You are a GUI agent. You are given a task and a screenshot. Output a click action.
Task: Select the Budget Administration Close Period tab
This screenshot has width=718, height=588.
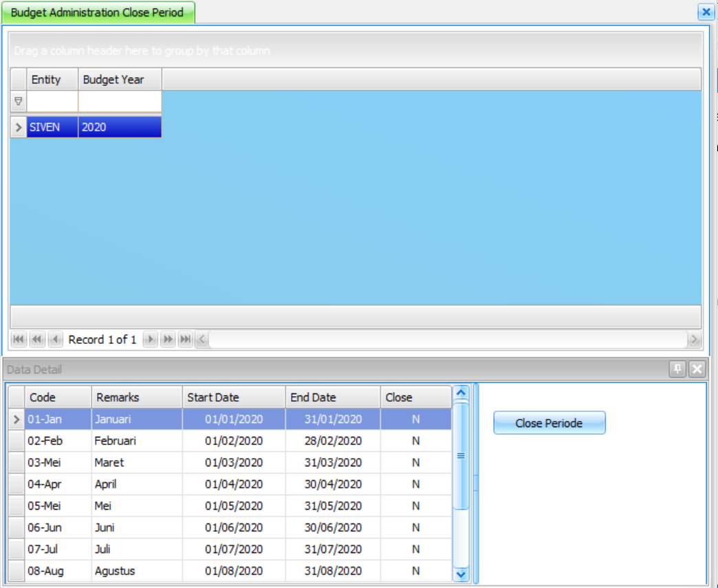coord(98,12)
